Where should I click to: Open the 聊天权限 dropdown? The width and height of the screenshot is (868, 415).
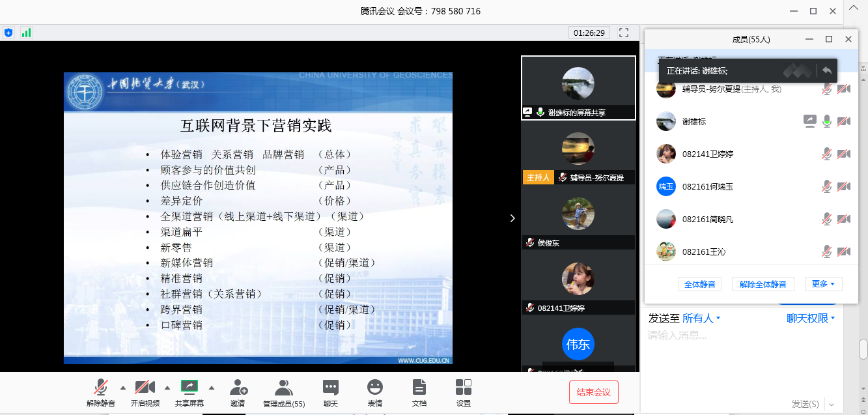(x=811, y=319)
